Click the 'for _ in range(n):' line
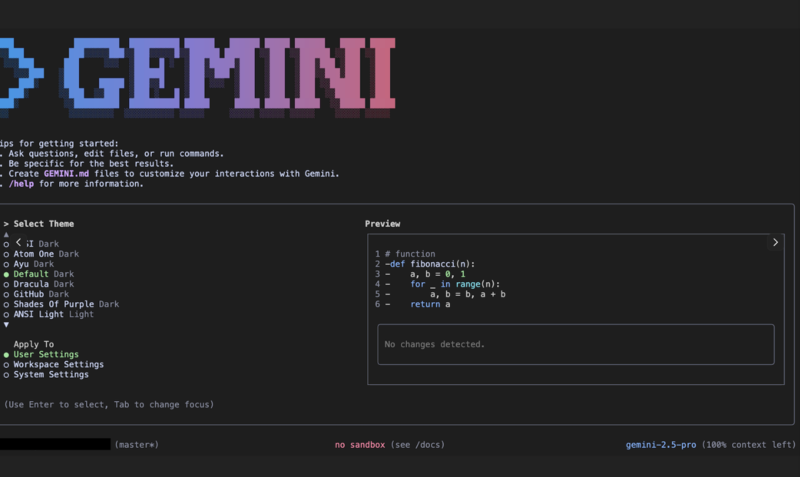 [x=455, y=284]
